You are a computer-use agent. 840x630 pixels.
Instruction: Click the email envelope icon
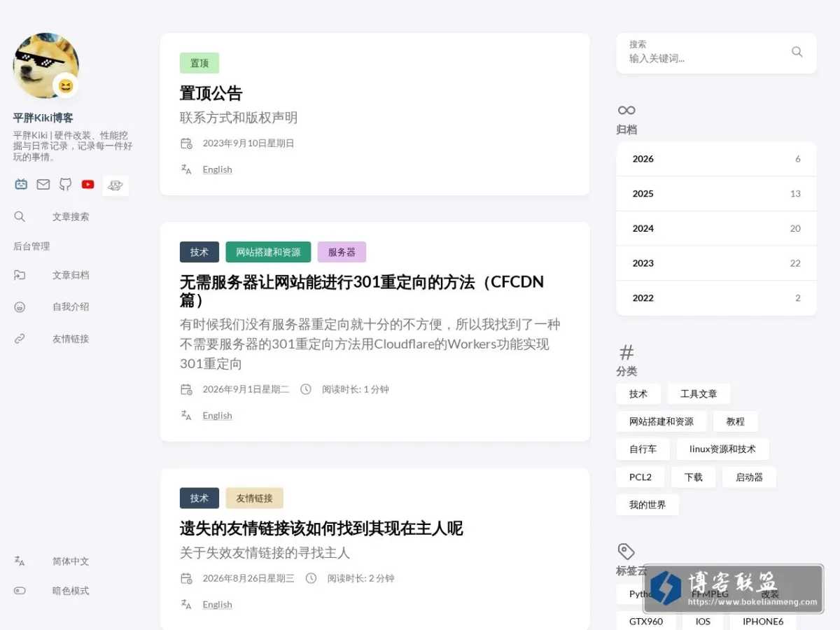[43, 185]
